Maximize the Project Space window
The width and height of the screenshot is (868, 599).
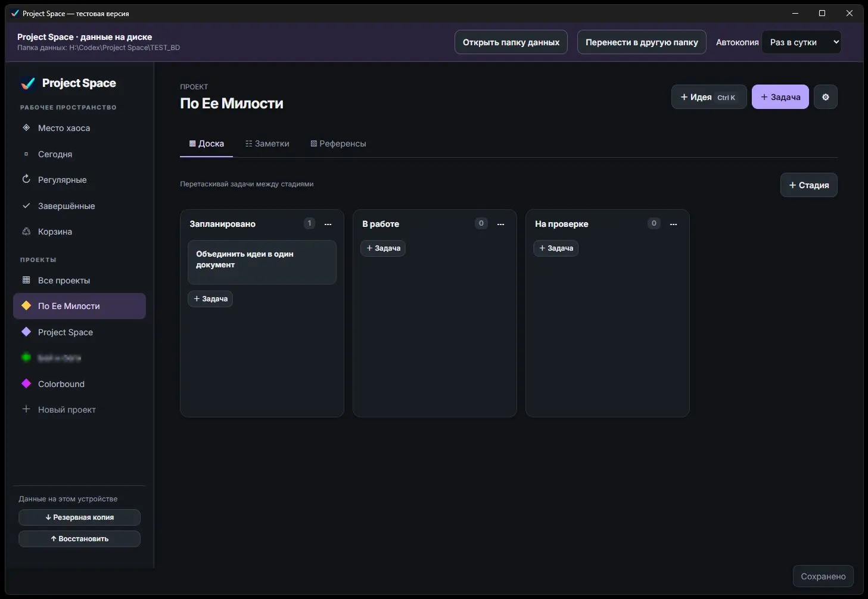(822, 13)
